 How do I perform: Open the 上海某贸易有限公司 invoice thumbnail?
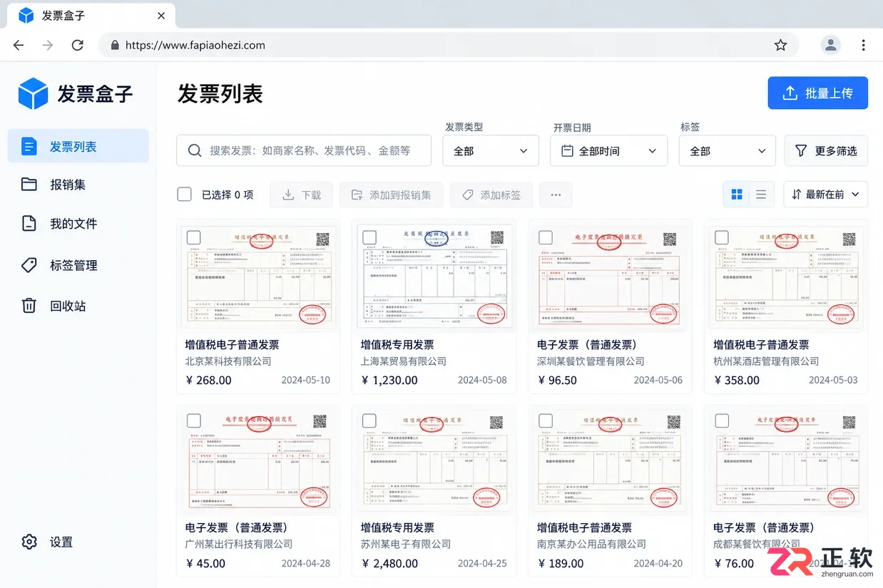click(x=434, y=277)
